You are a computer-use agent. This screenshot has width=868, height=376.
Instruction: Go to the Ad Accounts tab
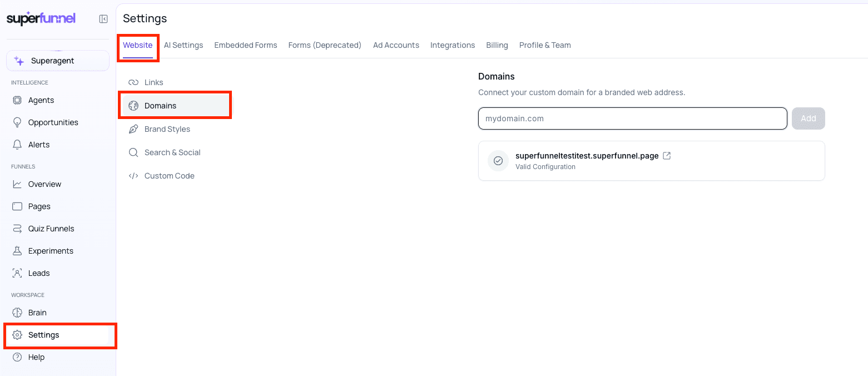pos(396,45)
